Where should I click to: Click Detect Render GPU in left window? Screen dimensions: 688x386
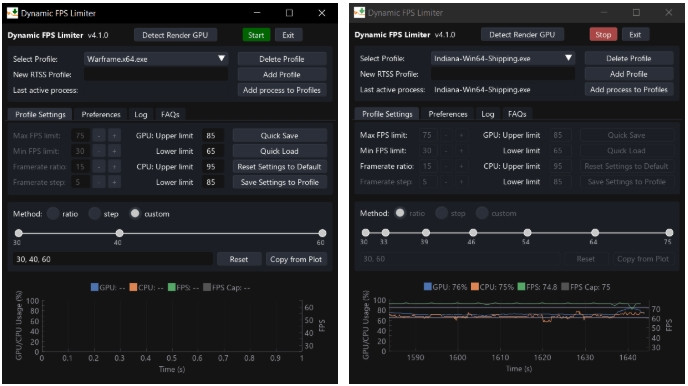click(x=175, y=35)
